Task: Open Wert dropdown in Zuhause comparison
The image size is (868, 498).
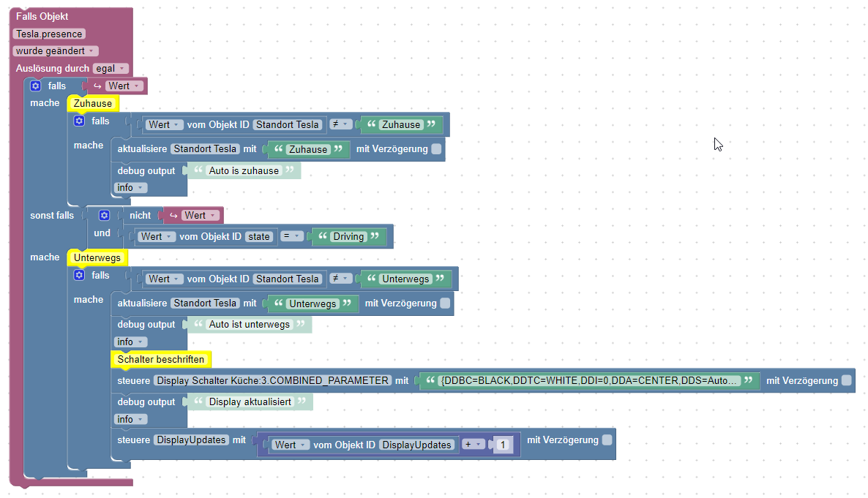Action: click(164, 124)
